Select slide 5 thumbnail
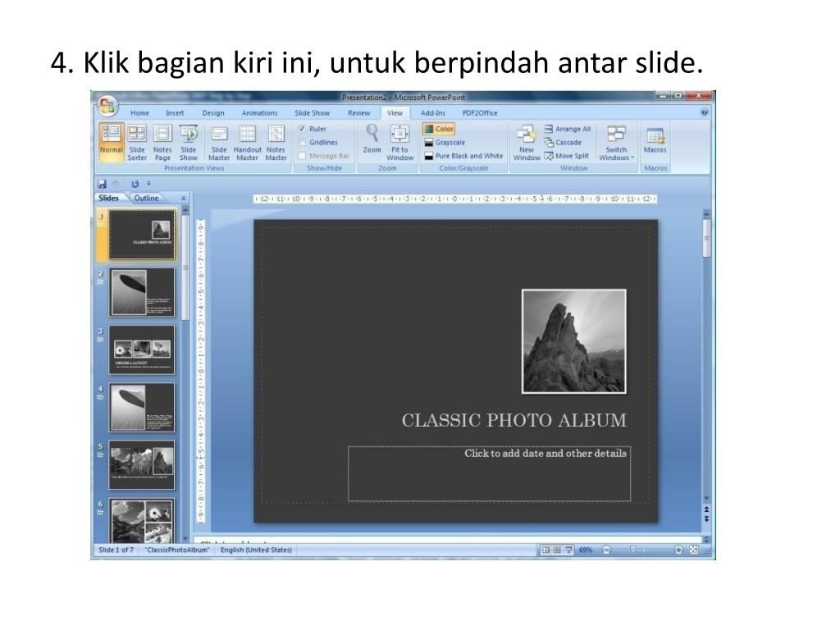840x630 pixels. (142, 465)
